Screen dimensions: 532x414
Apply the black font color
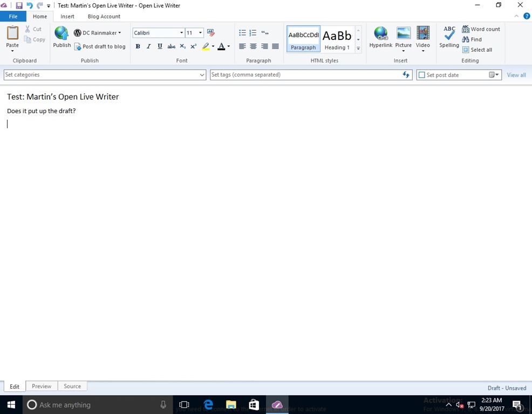point(221,46)
